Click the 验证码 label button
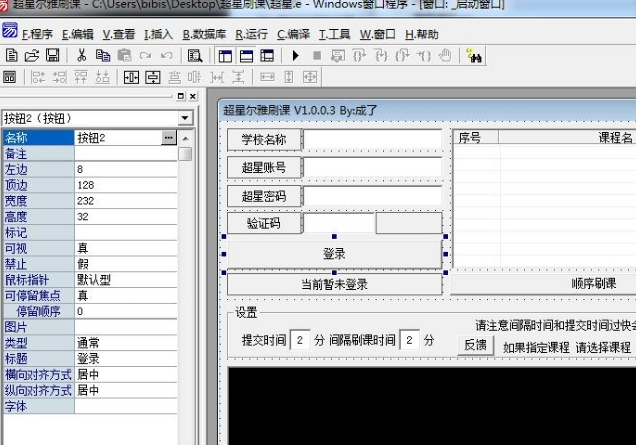This screenshot has height=445, width=636. pyautogui.click(x=264, y=223)
